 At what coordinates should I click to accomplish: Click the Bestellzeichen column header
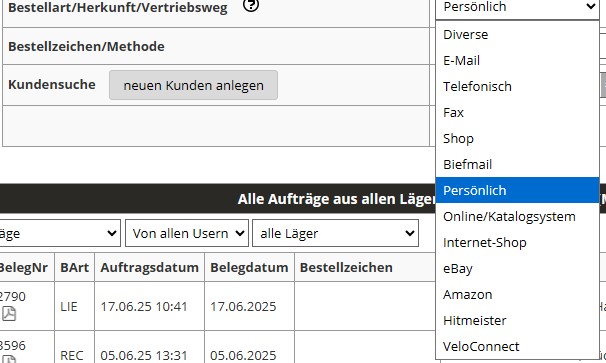346,268
